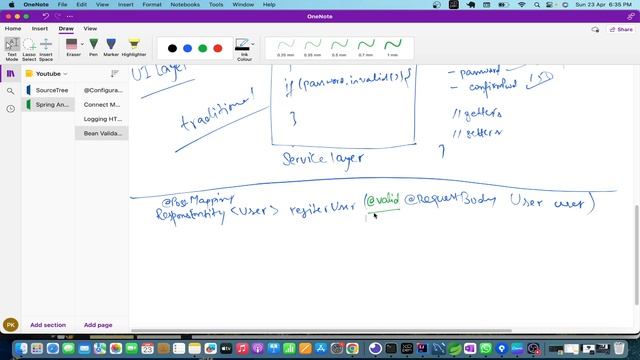The width and height of the screenshot is (640, 360).
Task: Expand the Ink Colour dropdown arrow
Action: tap(253, 44)
